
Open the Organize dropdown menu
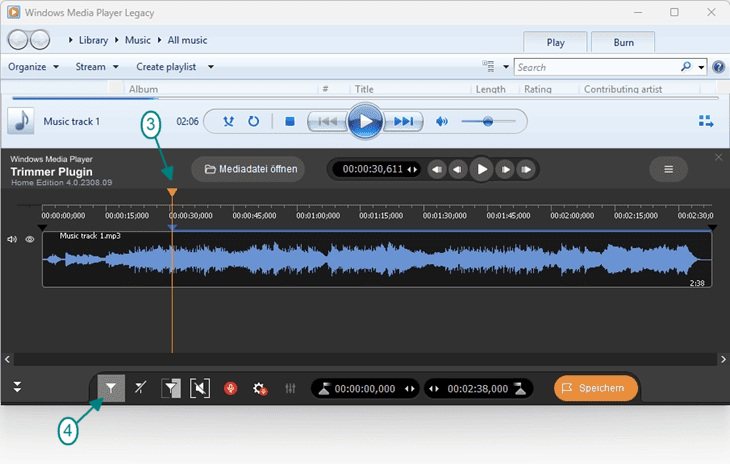coord(34,67)
